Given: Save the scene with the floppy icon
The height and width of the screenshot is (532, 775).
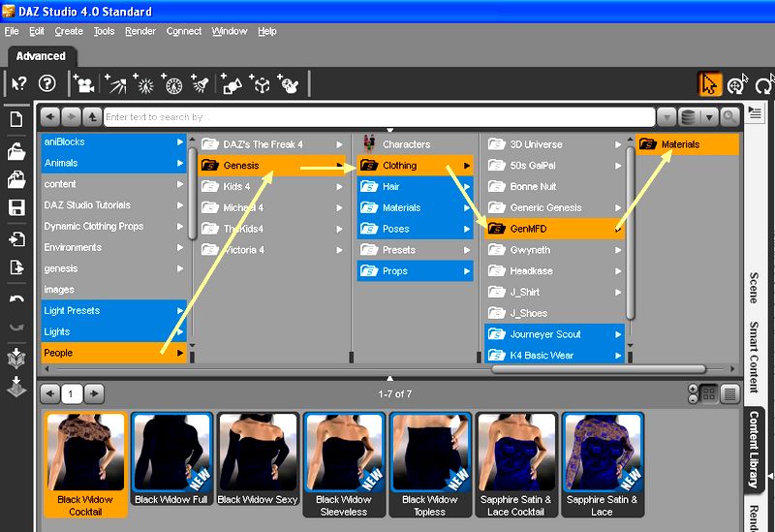Looking at the screenshot, I should [x=16, y=207].
